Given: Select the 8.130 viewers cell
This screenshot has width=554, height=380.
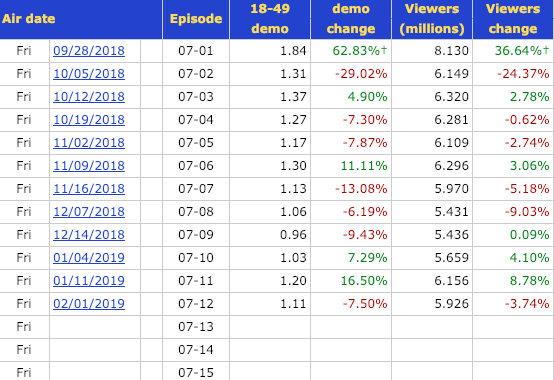Looking at the screenshot, I should tap(432, 51).
